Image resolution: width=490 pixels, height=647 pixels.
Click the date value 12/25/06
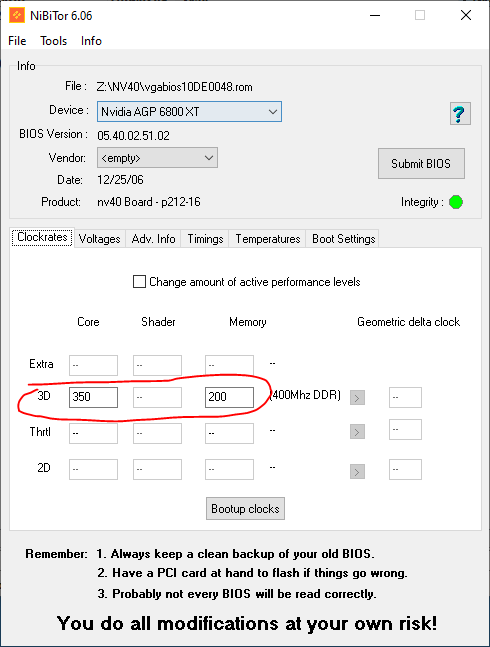click(x=120, y=180)
